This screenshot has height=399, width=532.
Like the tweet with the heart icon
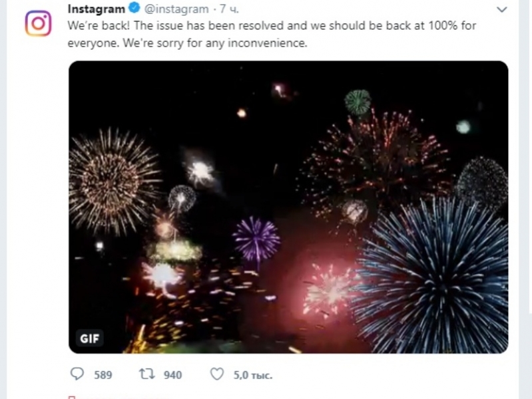tap(217, 374)
